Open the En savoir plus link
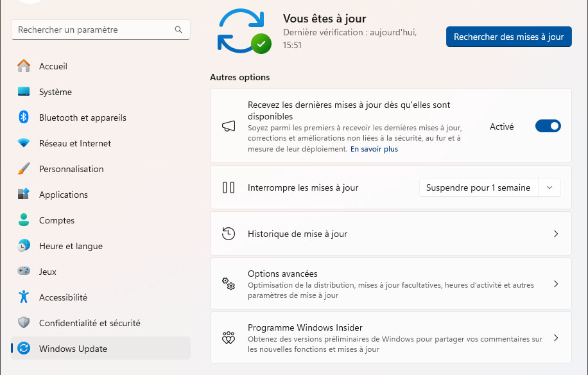The width and height of the screenshot is (588, 375). coord(374,149)
